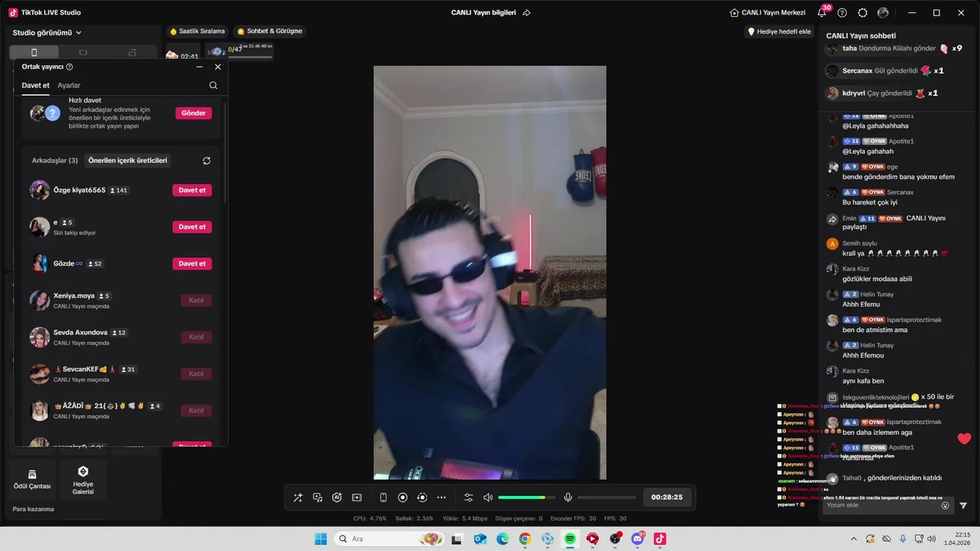Open the settings gear icon in title bar

pyautogui.click(x=863, y=13)
